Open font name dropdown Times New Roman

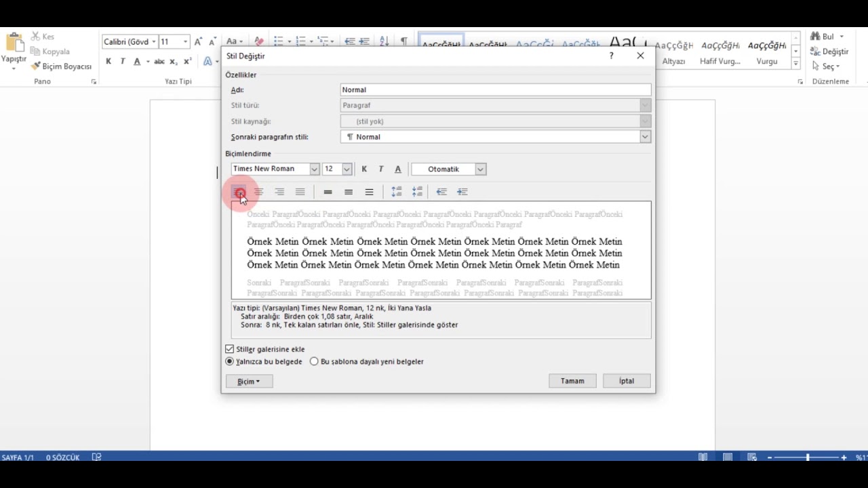pyautogui.click(x=314, y=169)
